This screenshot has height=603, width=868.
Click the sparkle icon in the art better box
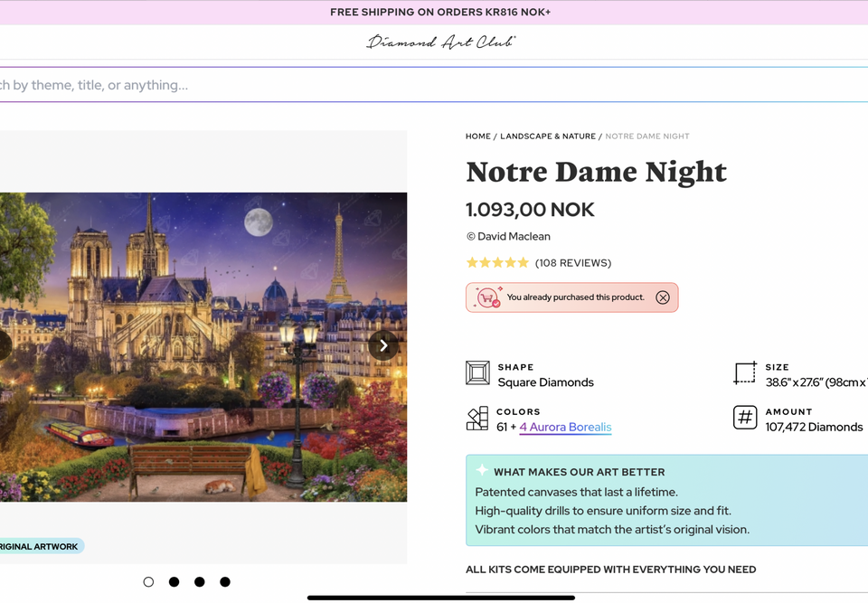482,470
